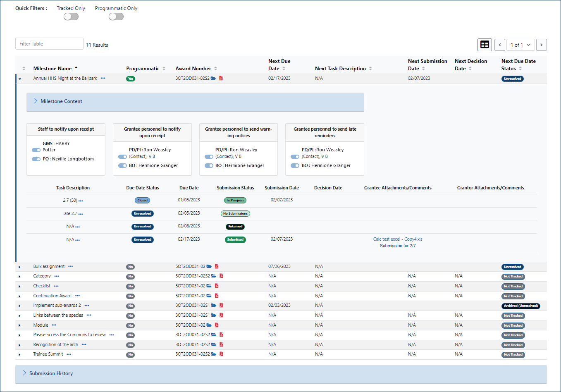The height and width of the screenshot is (392, 561).
Task: Click Unresolved status badge for Bulk assignment
Action: coord(513,267)
